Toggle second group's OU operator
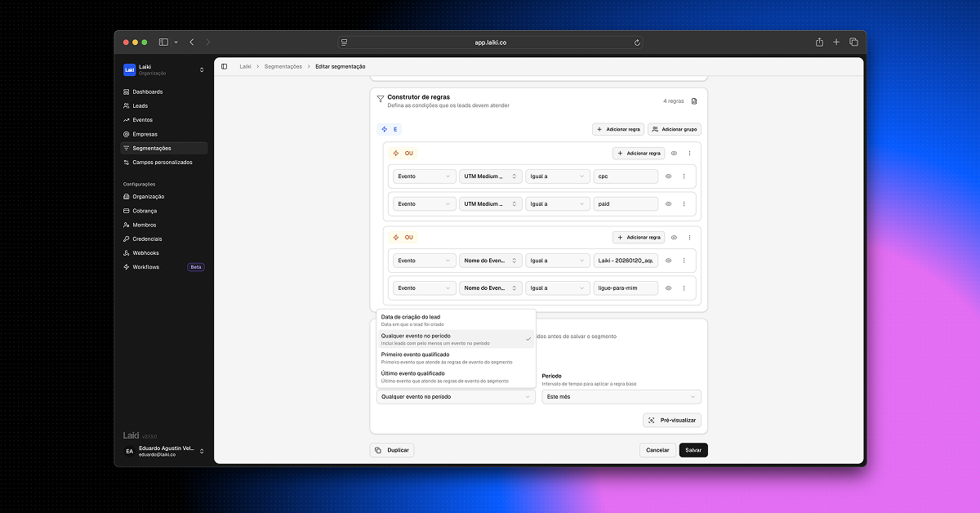 [403, 237]
